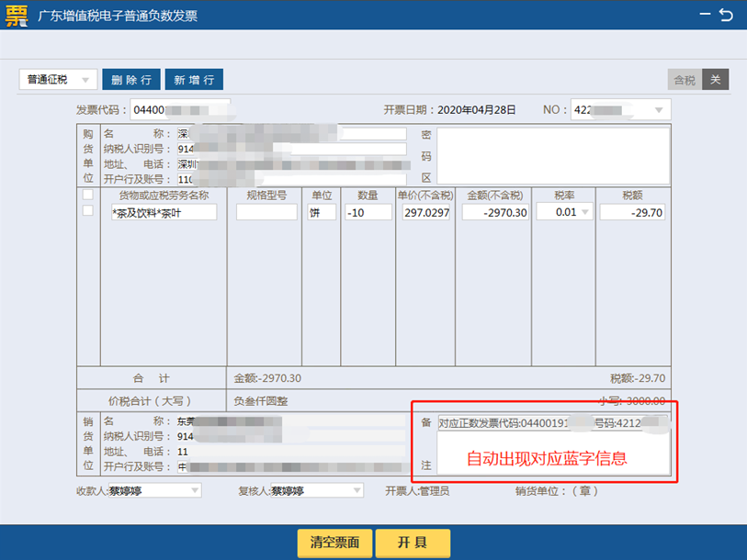
Task: Open the 复核人 dropdown
Action: (317, 490)
